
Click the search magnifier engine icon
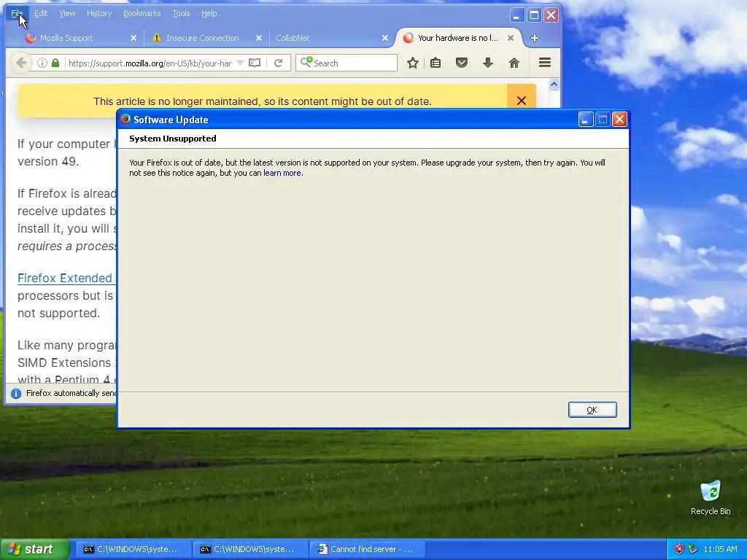point(306,62)
